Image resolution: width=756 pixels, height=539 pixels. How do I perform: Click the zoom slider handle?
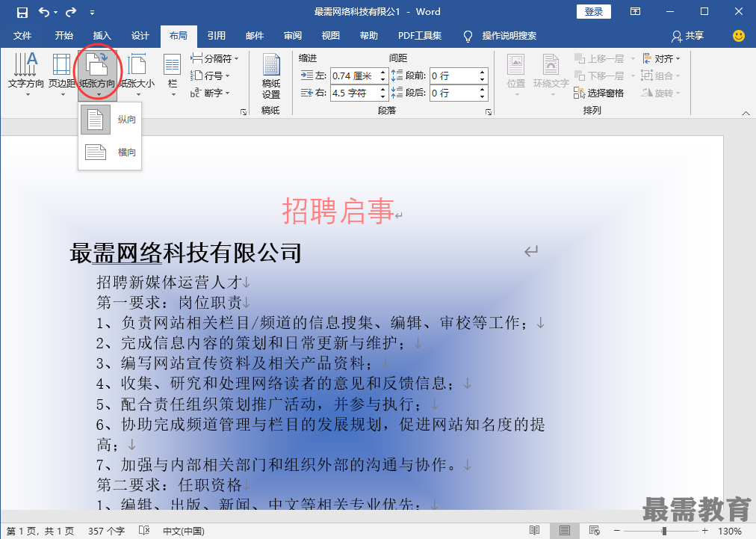[664, 532]
